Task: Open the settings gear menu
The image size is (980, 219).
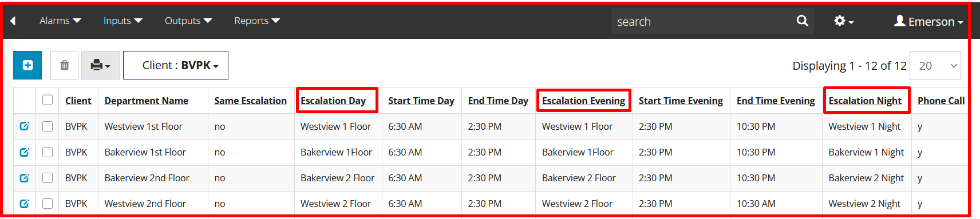Action: pos(843,21)
